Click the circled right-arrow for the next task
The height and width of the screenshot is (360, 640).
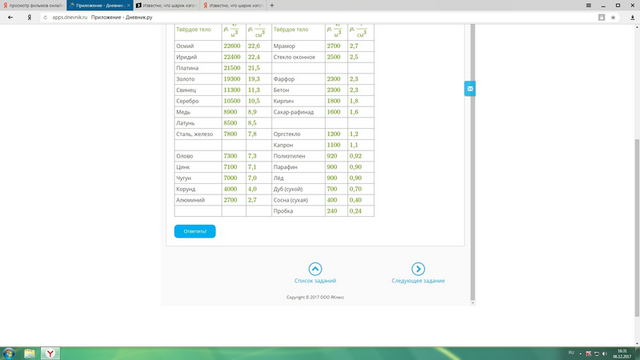418,269
